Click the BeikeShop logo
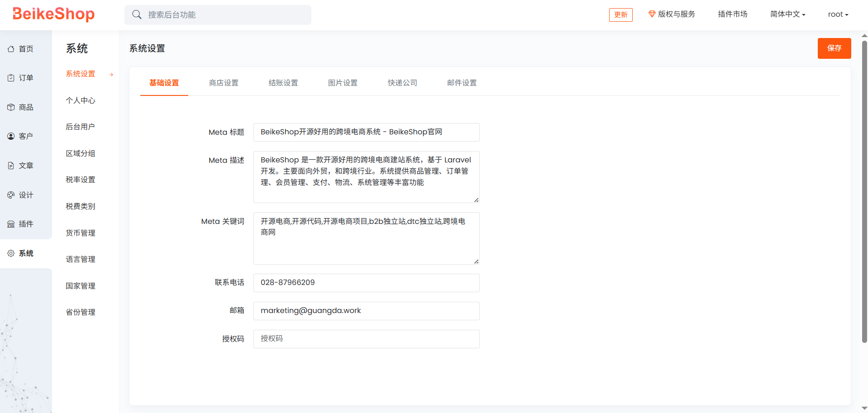The image size is (868, 413). click(x=53, y=14)
